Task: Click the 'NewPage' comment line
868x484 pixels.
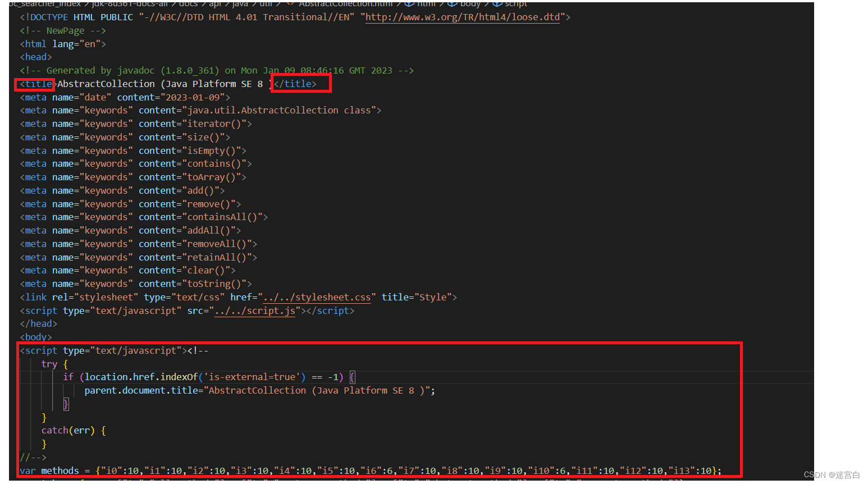Action: [x=63, y=30]
